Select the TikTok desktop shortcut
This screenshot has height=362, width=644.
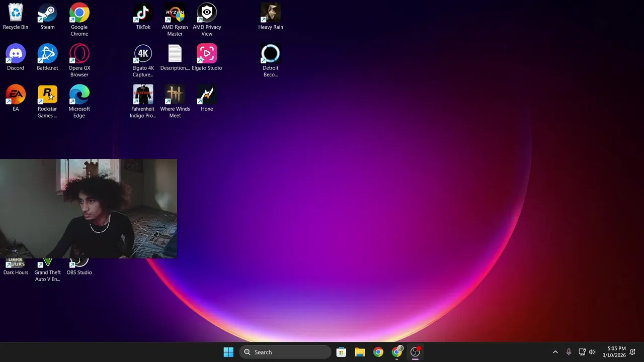click(x=143, y=17)
